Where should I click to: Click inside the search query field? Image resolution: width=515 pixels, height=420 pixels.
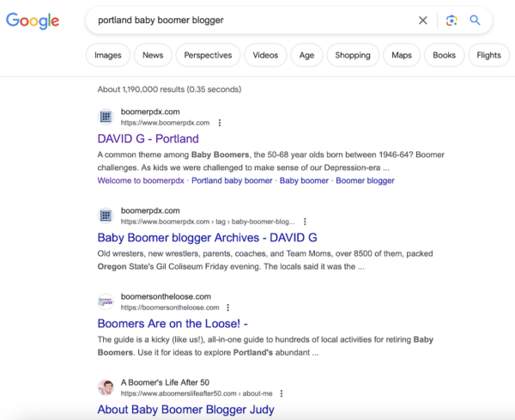249,21
